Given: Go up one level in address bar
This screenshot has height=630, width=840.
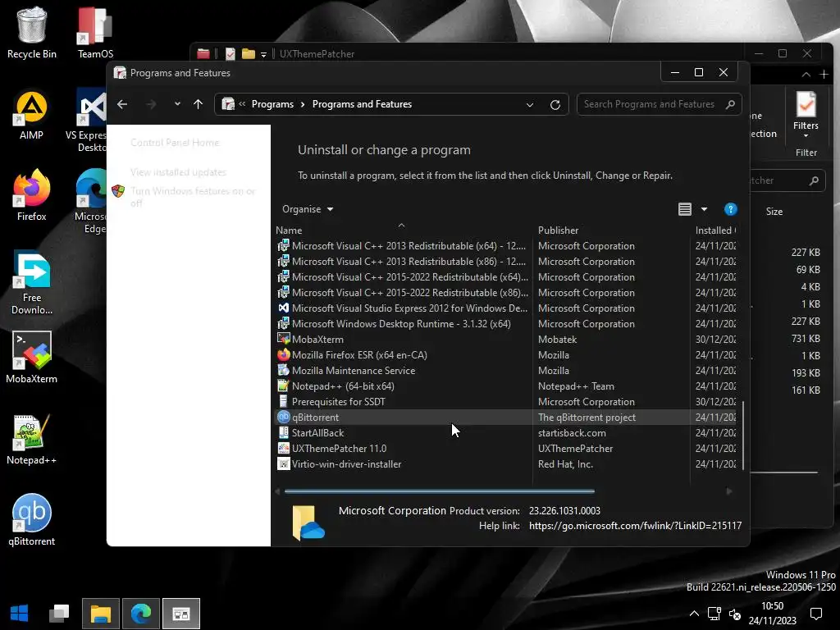Looking at the screenshot, I should pyautogui.click(x=199, y=104).
